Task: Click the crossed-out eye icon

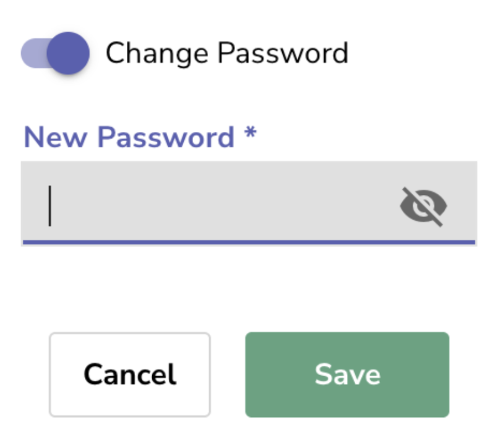Action: pos(423,207)
